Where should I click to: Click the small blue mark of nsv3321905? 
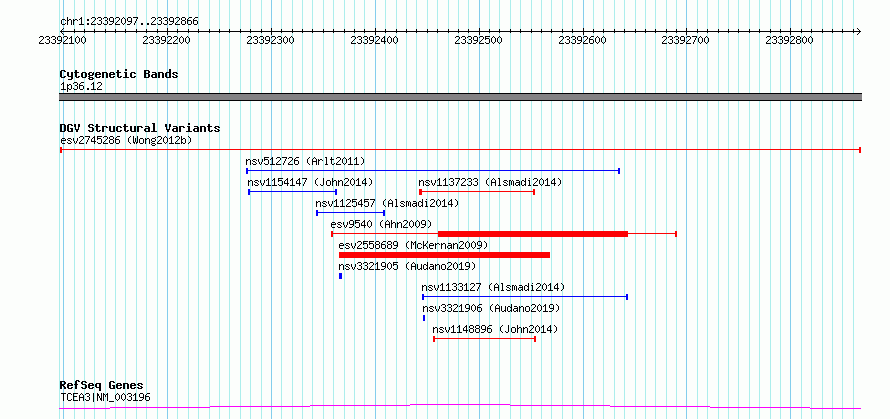tap(341, 276)
